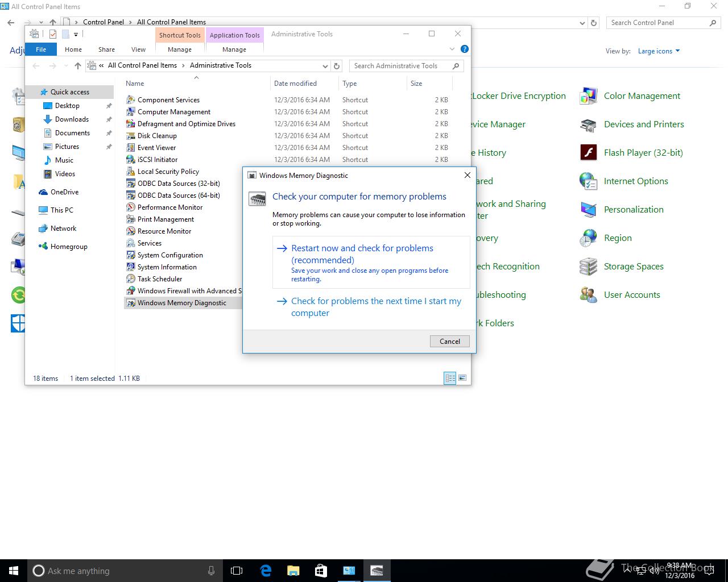
Task: Click the Flash Player (32-bit) icon
Action: tap(588, 153)
